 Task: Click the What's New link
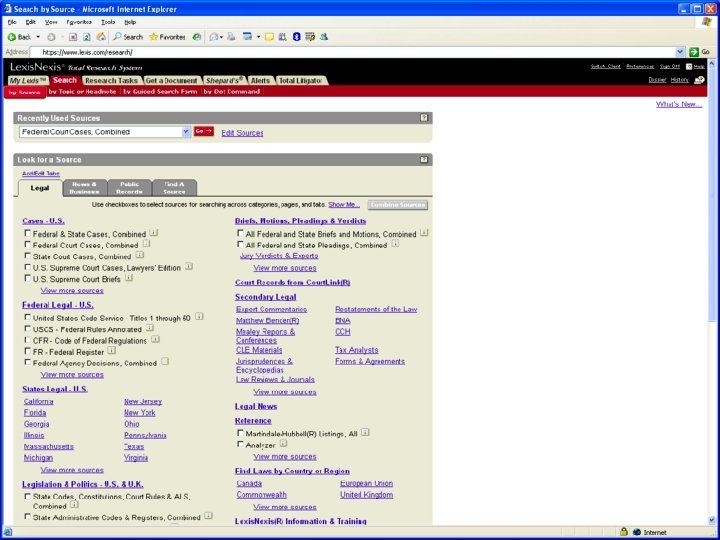click(x=679, y=104)
